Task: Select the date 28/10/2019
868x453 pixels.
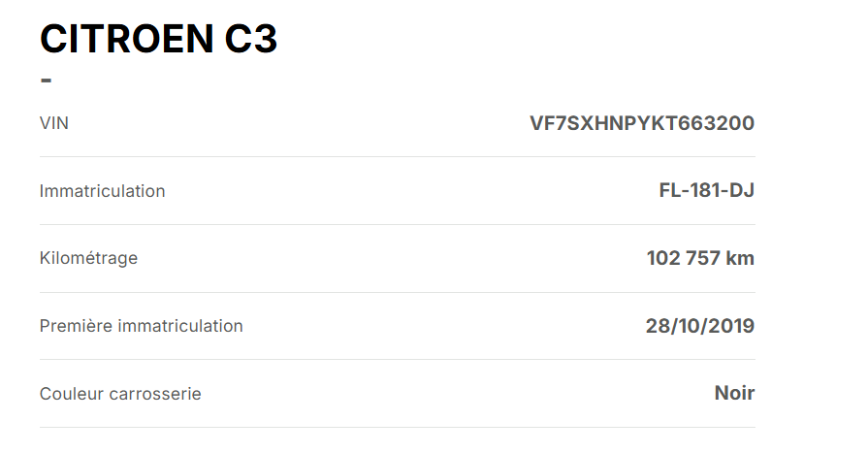Action: click(699, 326)
